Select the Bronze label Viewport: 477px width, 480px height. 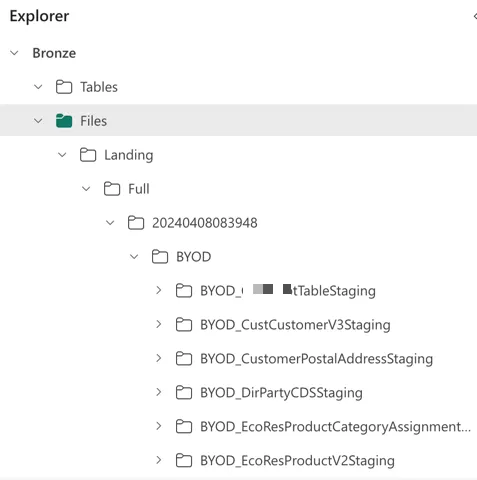(x=54, y=53)
